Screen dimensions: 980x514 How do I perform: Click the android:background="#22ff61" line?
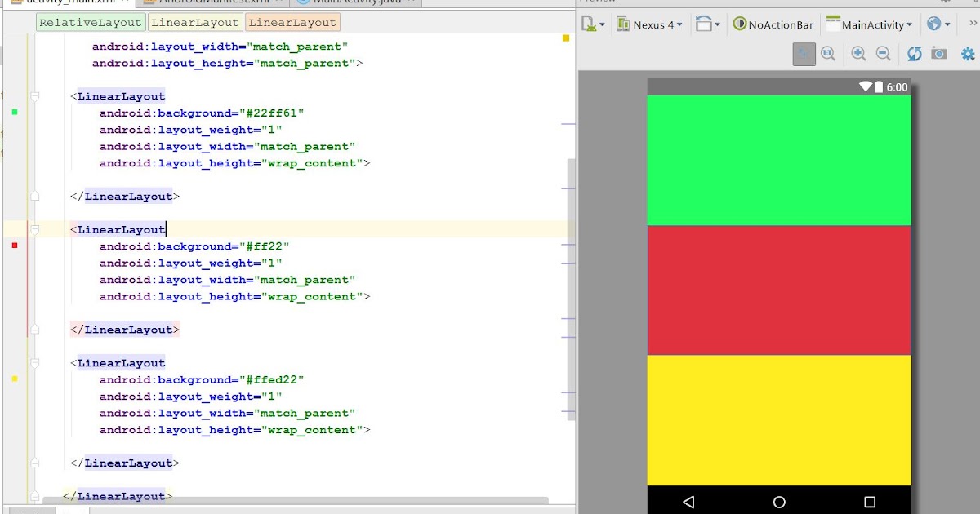(x=202, y=113)
